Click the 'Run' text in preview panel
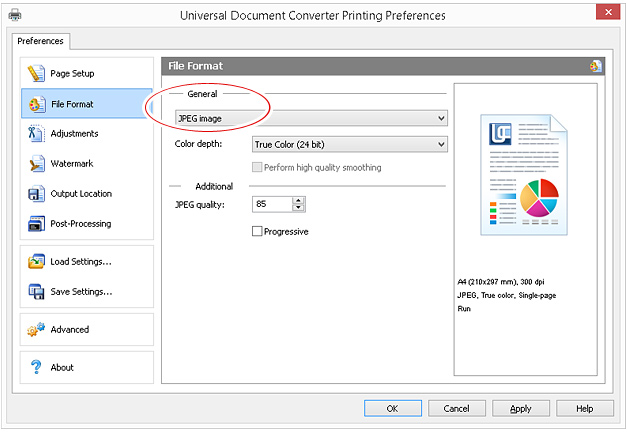 pyautogui.click(x=464, y=309)
